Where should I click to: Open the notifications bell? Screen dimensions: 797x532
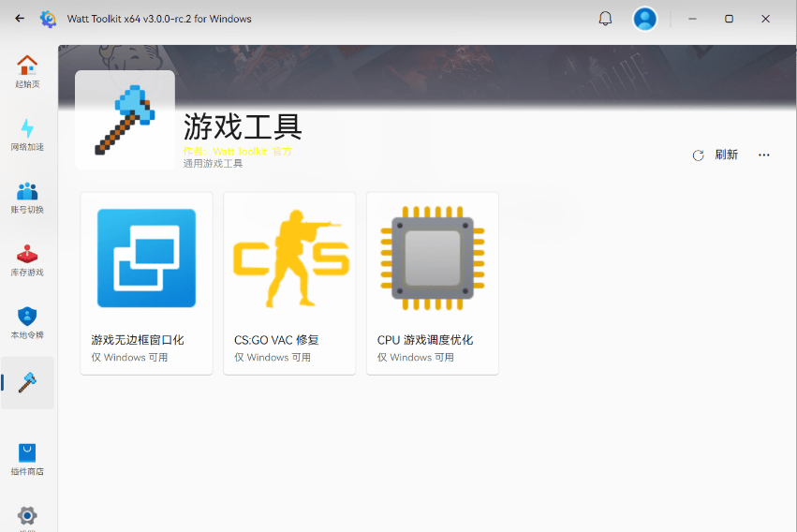tap(605, 19)
